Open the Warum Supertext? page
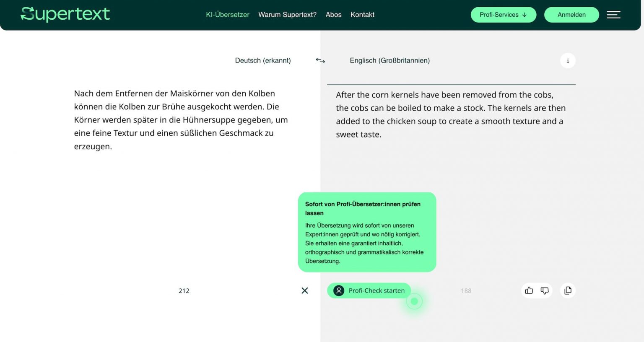 pos(287,15)
